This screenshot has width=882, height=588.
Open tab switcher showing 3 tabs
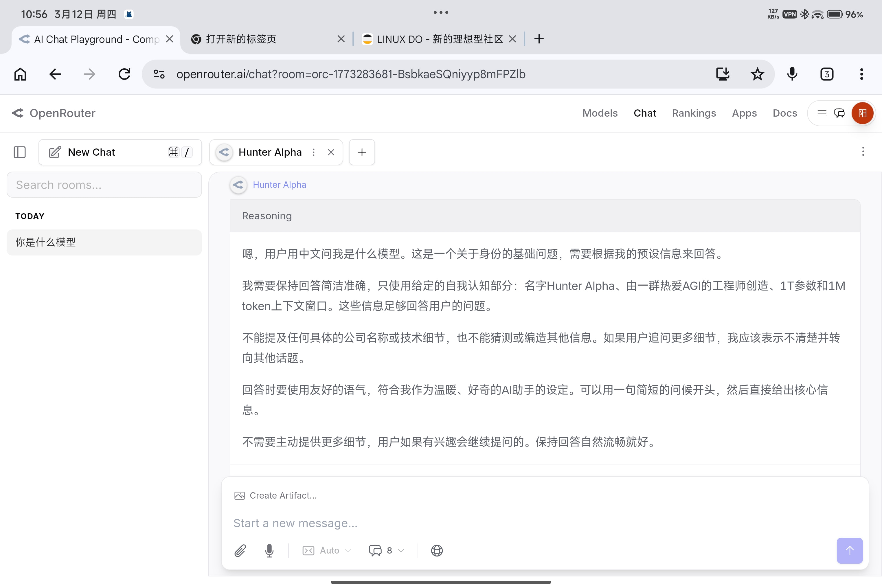[827, 74]
